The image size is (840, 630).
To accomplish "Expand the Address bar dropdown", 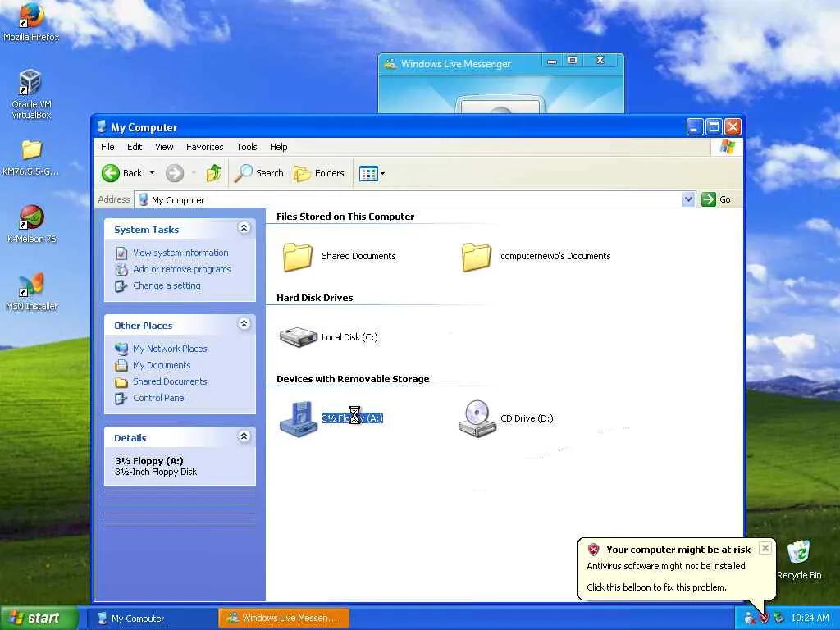I will click(x=689, y=199).
